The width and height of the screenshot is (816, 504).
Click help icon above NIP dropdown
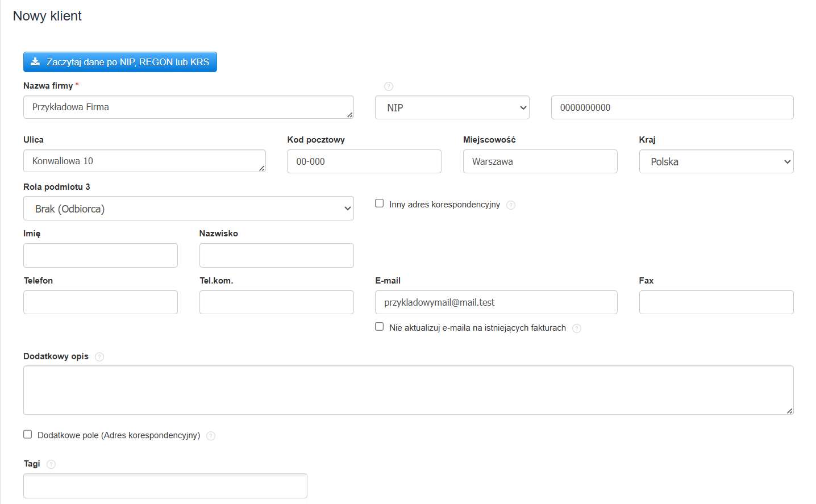point(389,86)
